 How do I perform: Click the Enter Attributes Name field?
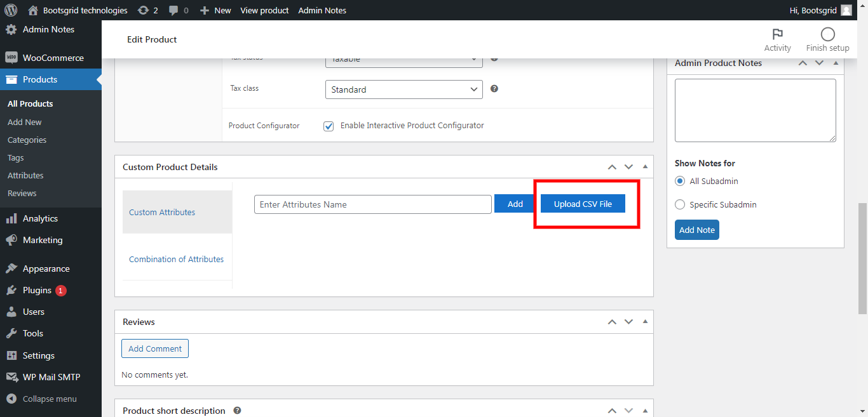pos(373,204)
